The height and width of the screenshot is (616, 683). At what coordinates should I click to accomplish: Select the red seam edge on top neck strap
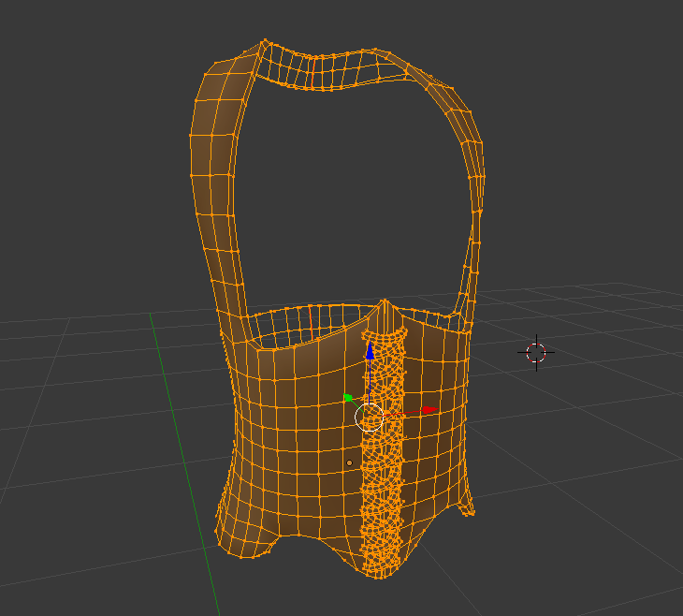point(313,72)
